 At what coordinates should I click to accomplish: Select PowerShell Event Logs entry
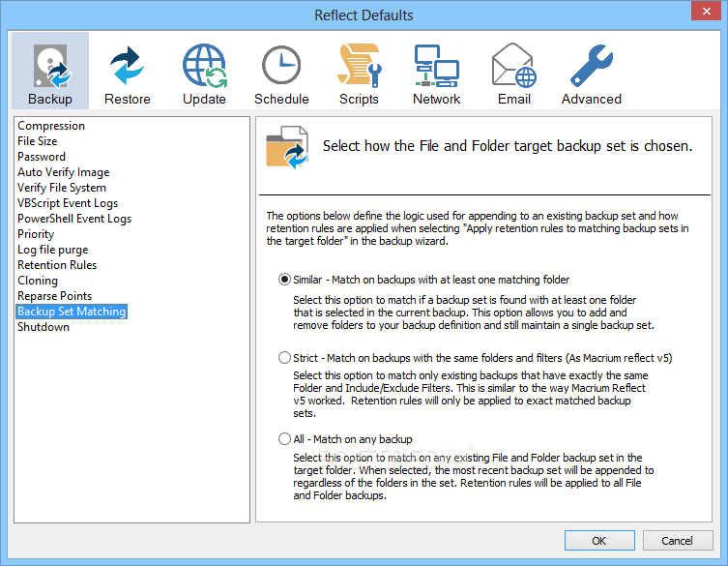click(74, 219)
